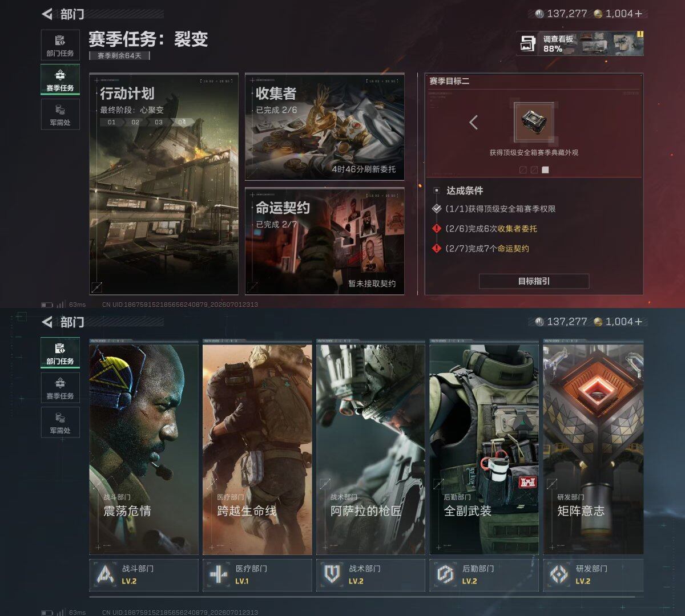Open the 跨越生命线 department card
The image size is (685, 616).
[257, 447]
